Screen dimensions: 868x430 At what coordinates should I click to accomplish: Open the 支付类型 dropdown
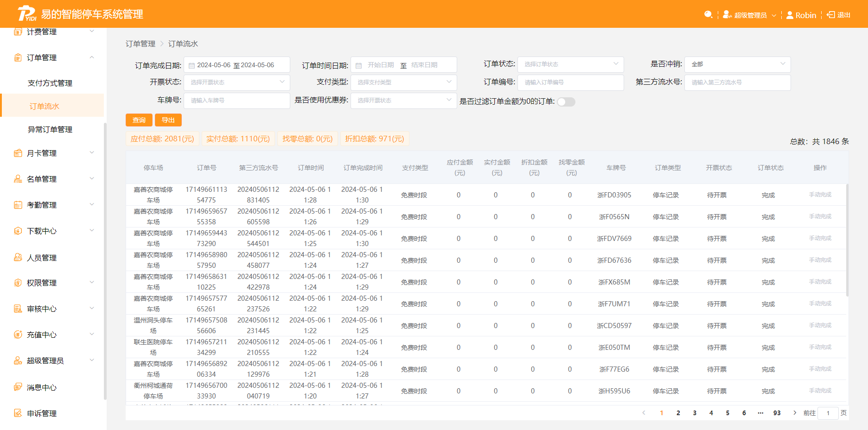pyautogui.click(x=403, y=82)
